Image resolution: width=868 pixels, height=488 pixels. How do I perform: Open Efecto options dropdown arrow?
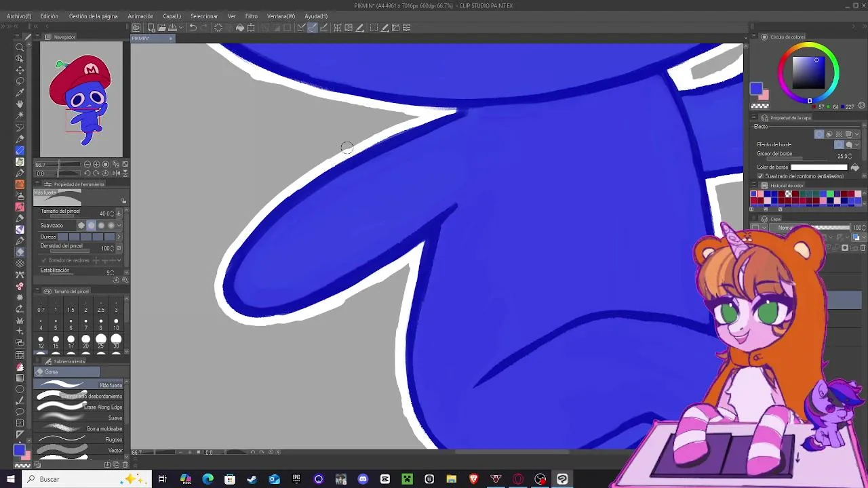click(x=857, y=134)
